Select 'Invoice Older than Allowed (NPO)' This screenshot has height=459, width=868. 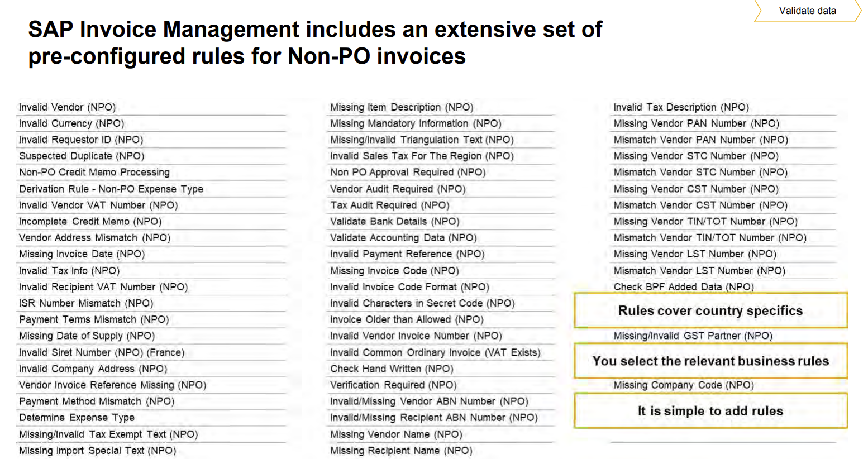tap(407, 319)
